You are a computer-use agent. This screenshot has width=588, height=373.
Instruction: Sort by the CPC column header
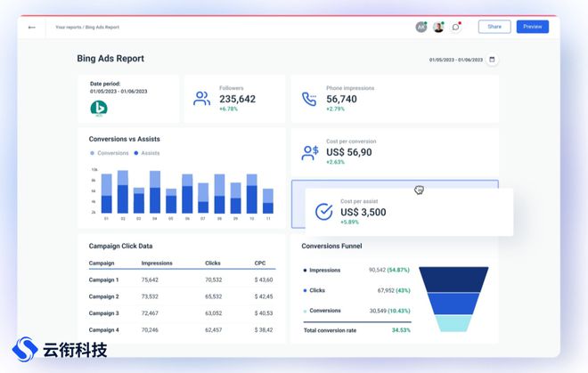click(x=262, y=264)
